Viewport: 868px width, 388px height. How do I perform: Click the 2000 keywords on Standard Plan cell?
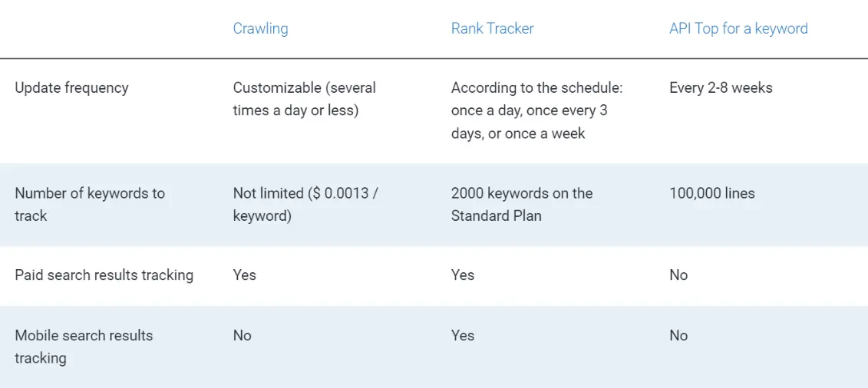(521, 205)
